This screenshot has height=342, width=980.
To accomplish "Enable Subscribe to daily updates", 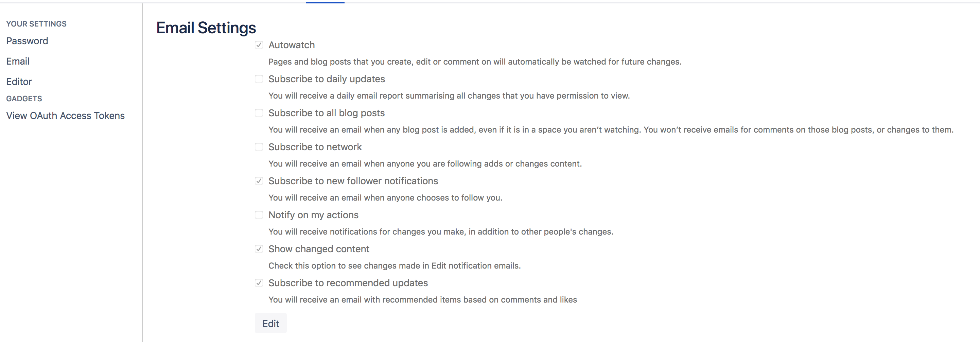I will 259,79.
